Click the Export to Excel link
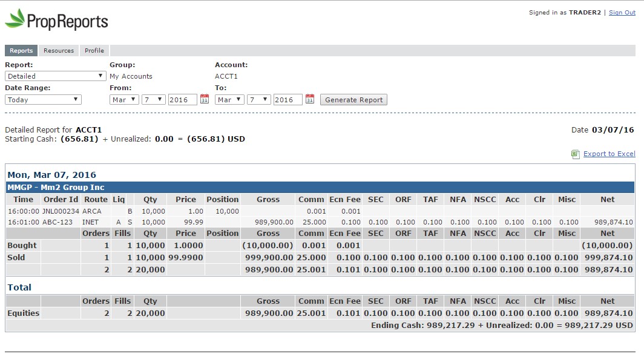Image resolution: width=644 pixels, height=354 pixels. pos(609,154)
